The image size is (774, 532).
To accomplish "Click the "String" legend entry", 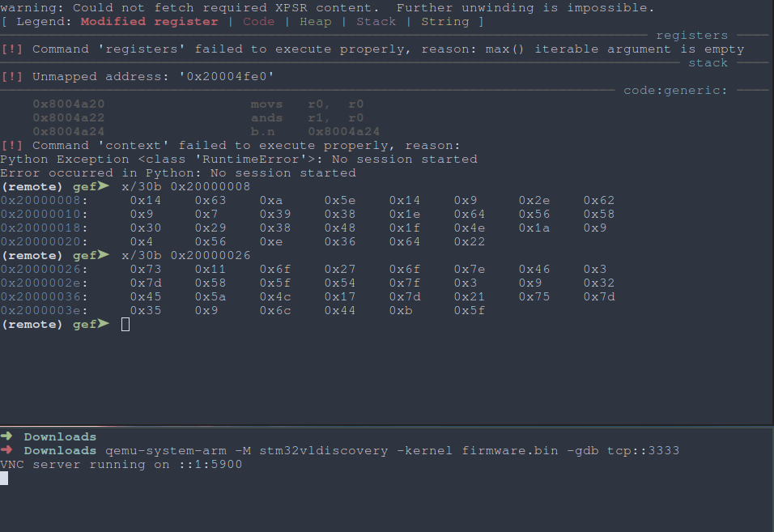I will 444,22.
